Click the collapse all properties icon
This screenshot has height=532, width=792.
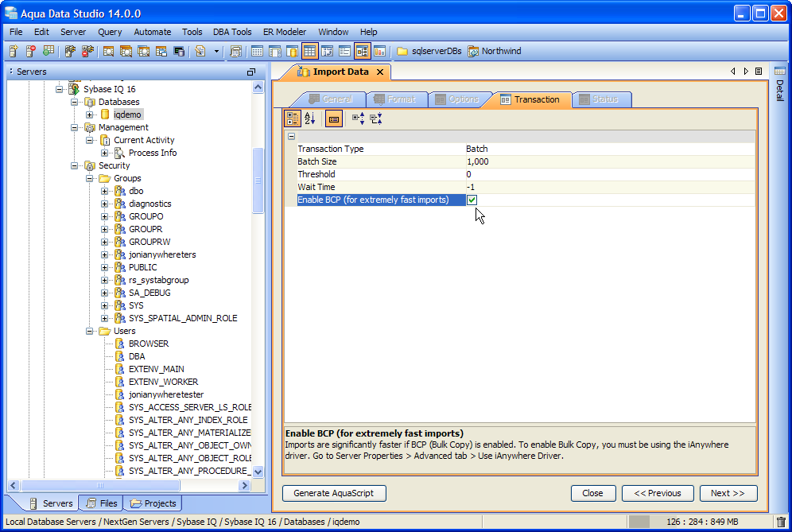[376, 118]
